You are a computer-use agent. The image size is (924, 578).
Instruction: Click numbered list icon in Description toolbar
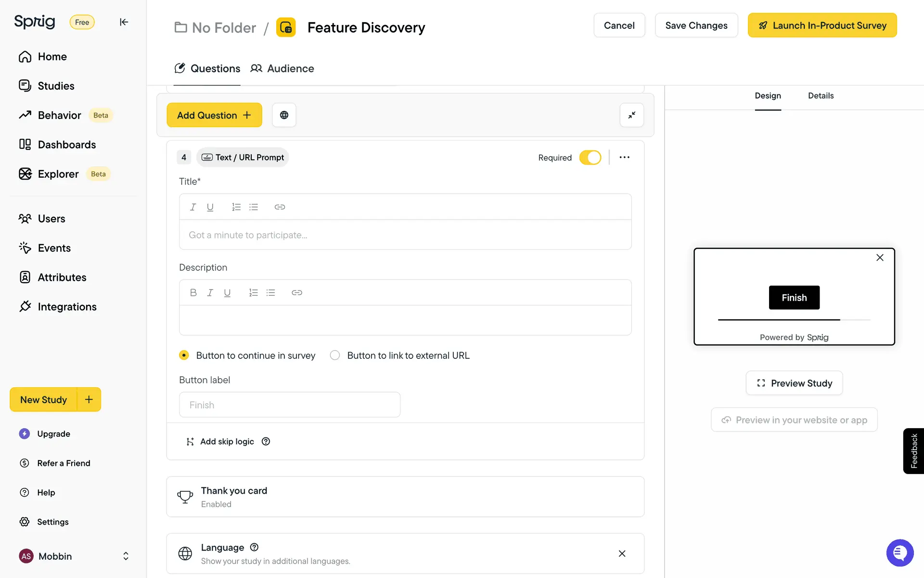tap(253, 293)
